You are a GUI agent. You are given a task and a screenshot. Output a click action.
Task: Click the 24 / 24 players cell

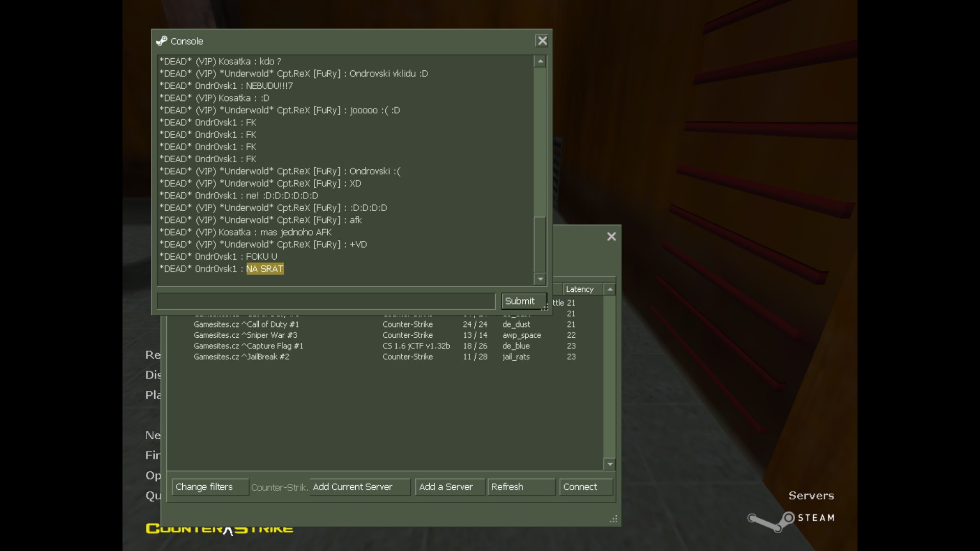pos(475,324)
